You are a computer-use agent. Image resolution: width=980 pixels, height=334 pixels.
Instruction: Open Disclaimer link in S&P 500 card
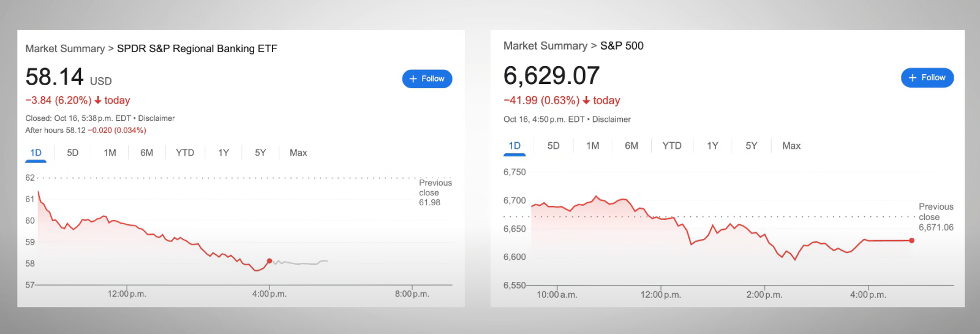(611, 120)
